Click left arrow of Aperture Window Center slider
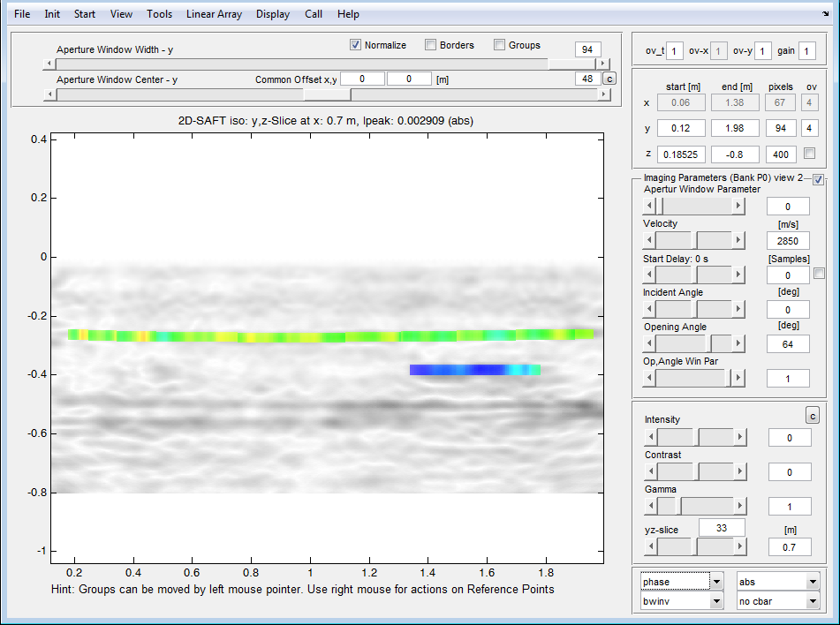This screenshot has height=625, width=840. pyautogui.click(x=49, y=94)
